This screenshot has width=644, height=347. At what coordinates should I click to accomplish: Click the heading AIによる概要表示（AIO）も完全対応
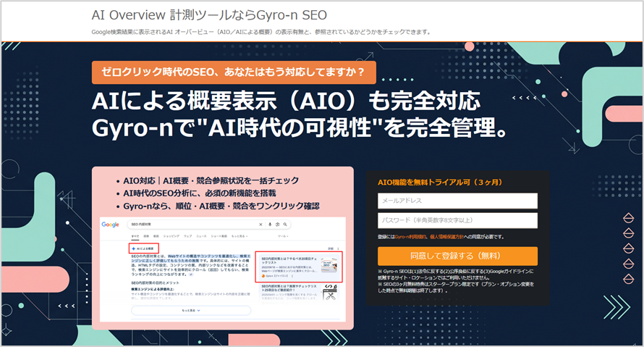click(x=286, y=101)
